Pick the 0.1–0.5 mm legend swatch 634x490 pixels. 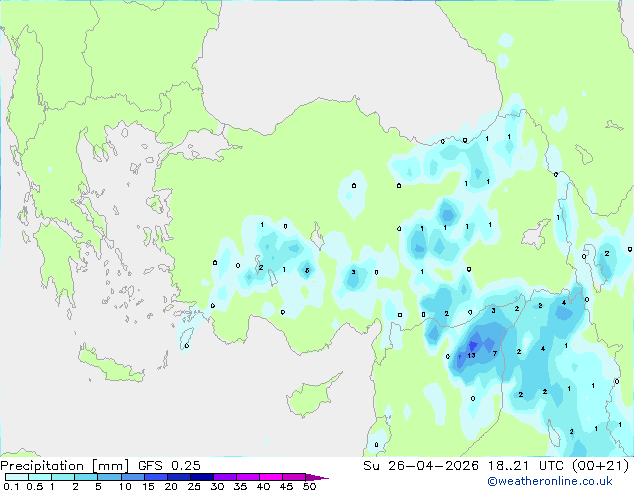point(17,477)
